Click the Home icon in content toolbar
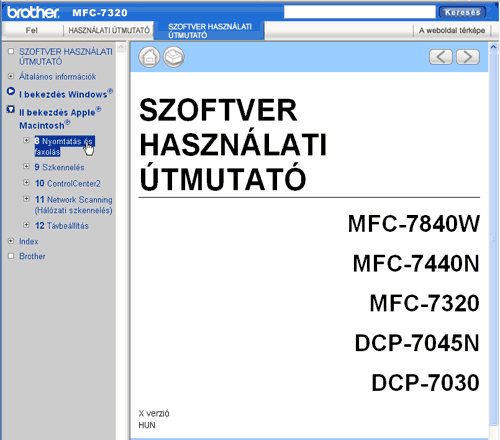The image size is (500, 440). coord(149,57)
